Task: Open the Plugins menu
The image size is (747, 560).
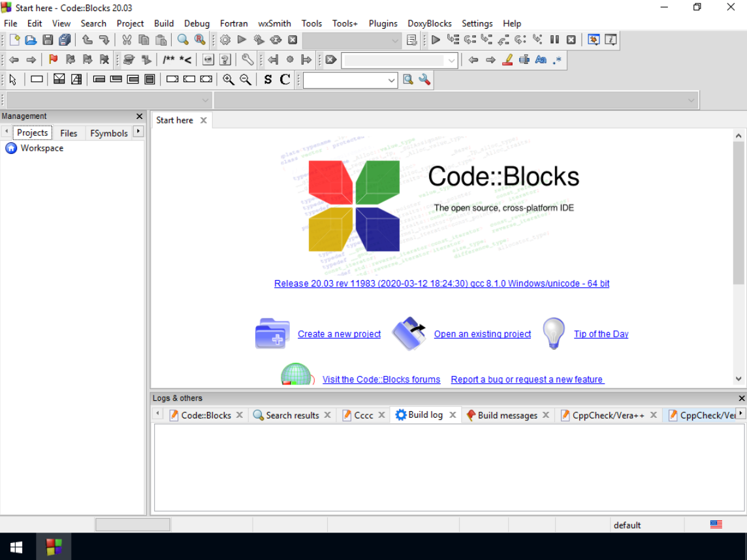Action: click(x=383, y=23)
